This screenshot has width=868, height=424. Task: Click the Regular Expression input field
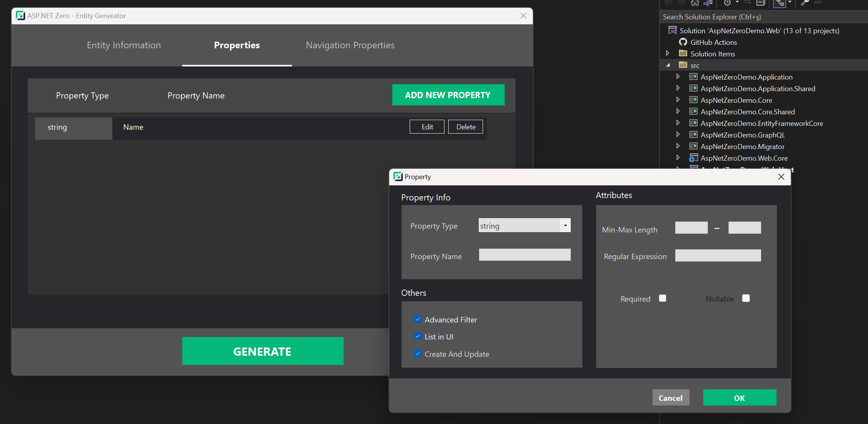click(x=718, y=256)
